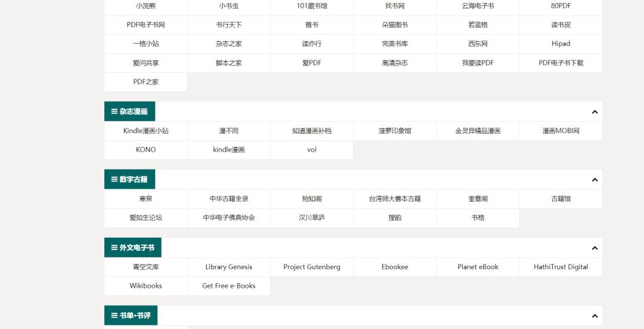Screen dimensions: 644x329
Task: Collapse the 书单•书评 section chevron
Action: (595, 316)
